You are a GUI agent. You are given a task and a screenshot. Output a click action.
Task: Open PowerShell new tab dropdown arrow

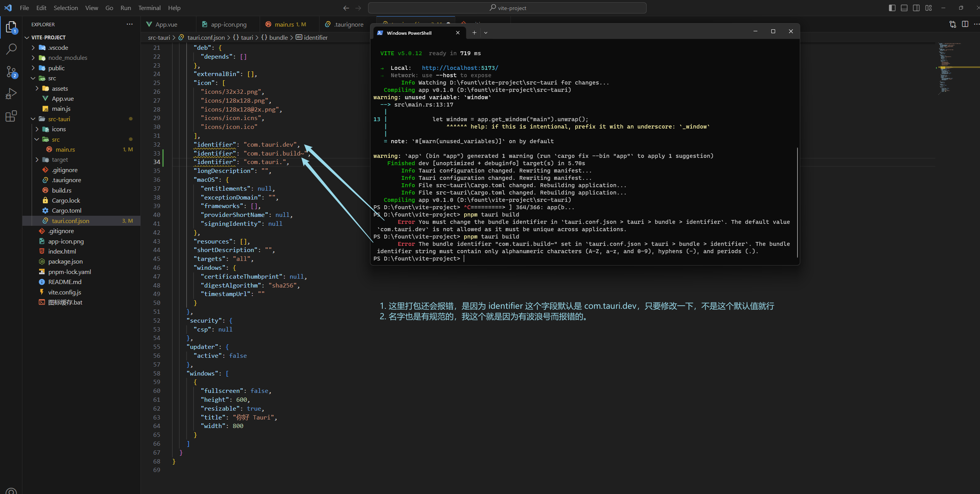click(x=486, y=33)
